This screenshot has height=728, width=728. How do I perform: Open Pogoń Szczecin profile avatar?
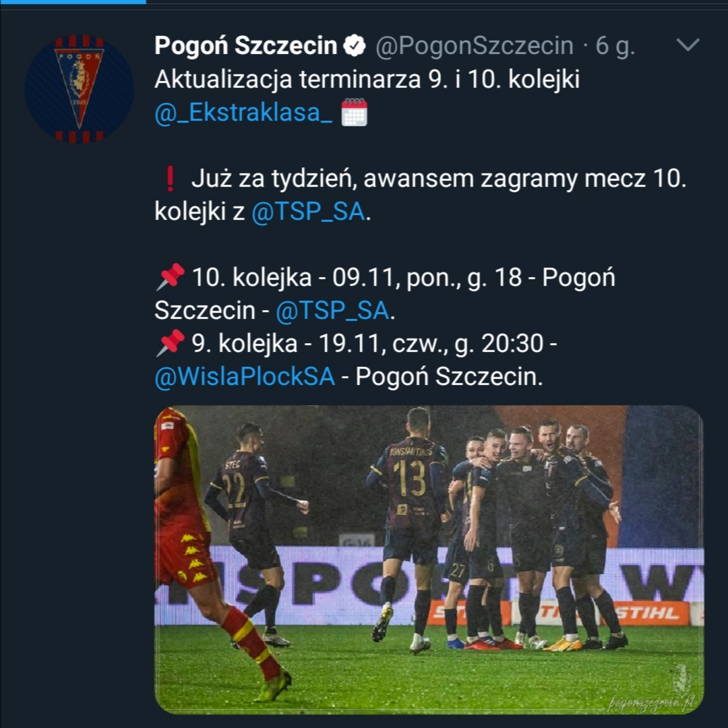click(x=80, y=88)
